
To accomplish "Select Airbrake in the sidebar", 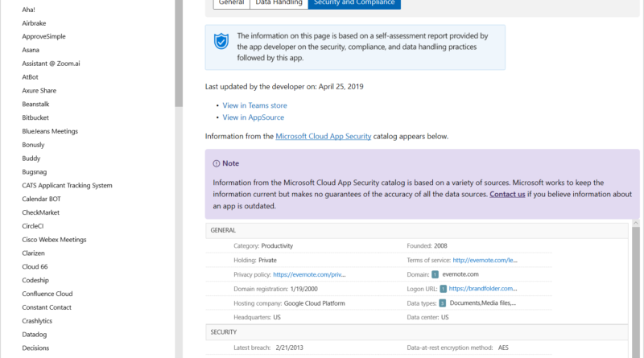I will pos(34,23).
